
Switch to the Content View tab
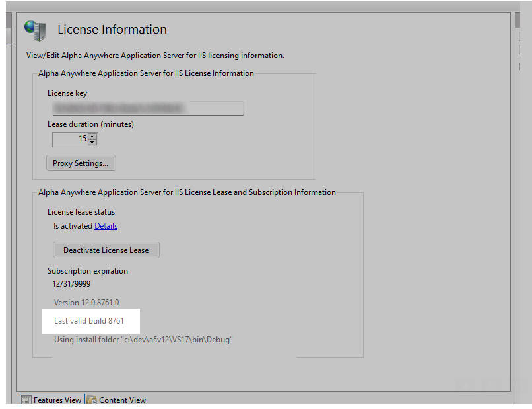point(117,400)
